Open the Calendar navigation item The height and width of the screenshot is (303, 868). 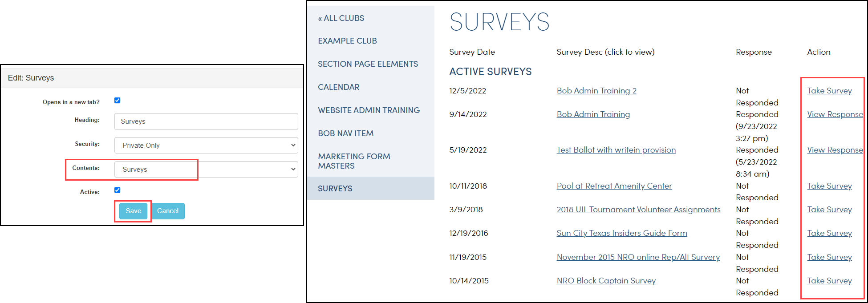tap(338, 87)
